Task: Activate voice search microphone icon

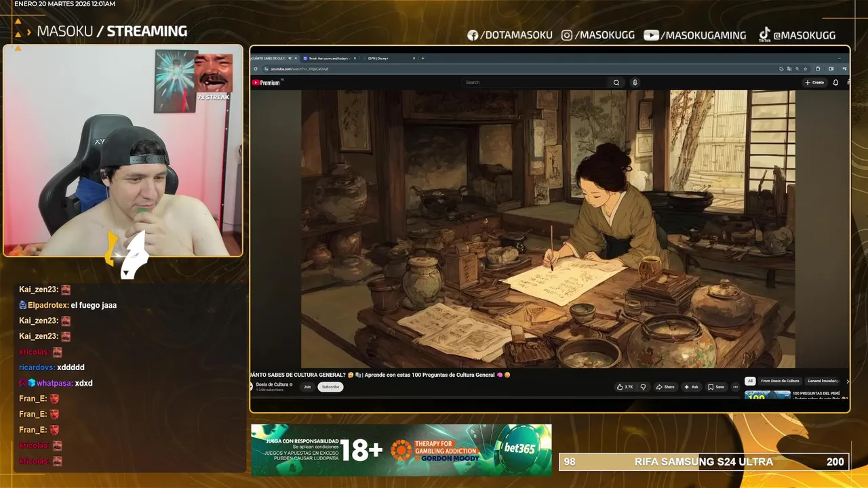Action: coord(635,83)
